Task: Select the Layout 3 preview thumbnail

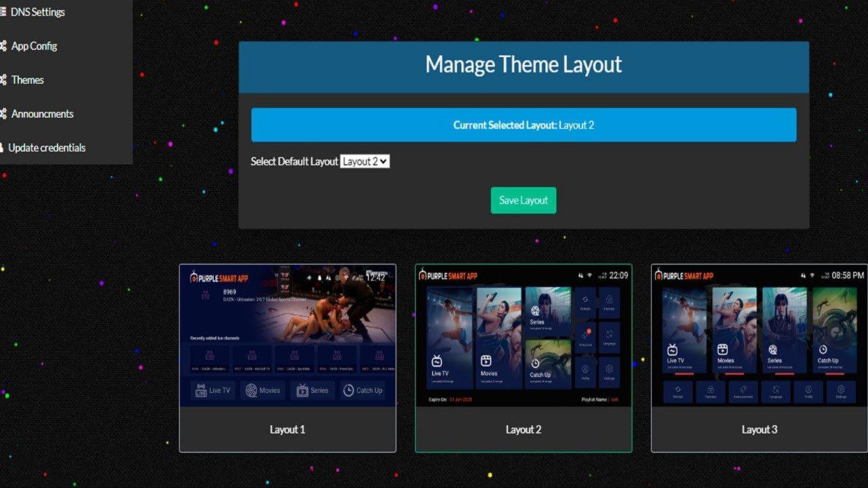Action: pos(759,335)
